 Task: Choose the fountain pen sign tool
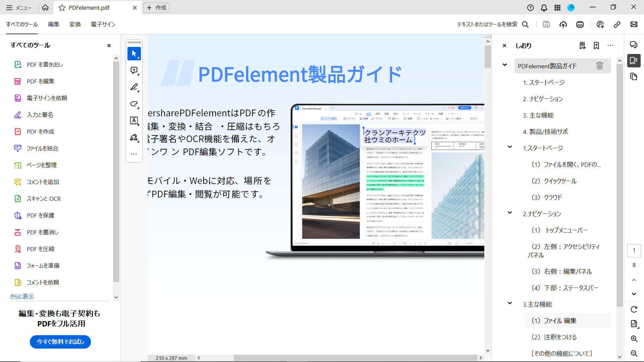click(x=134, y=137)
